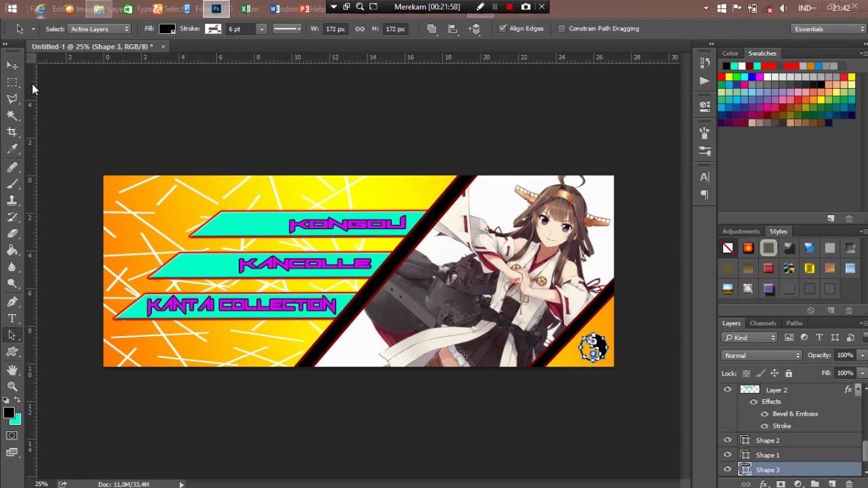
Task: Select the Crop tool
Action: pyautogui.click(x=11, y=130)
